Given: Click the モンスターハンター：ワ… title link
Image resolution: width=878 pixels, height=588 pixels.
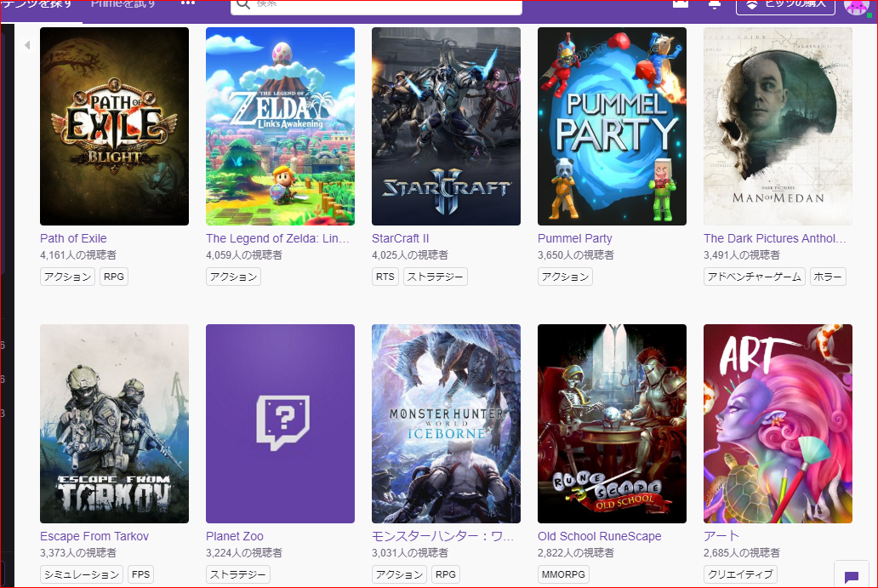Looking at the screenshot, I should tap(442, 536).
